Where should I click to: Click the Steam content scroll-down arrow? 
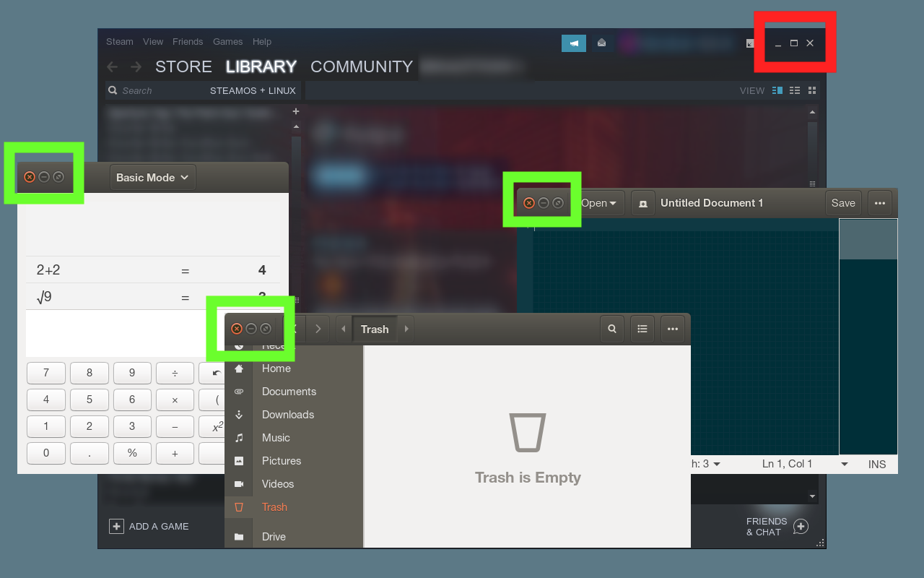pos(813,497)
